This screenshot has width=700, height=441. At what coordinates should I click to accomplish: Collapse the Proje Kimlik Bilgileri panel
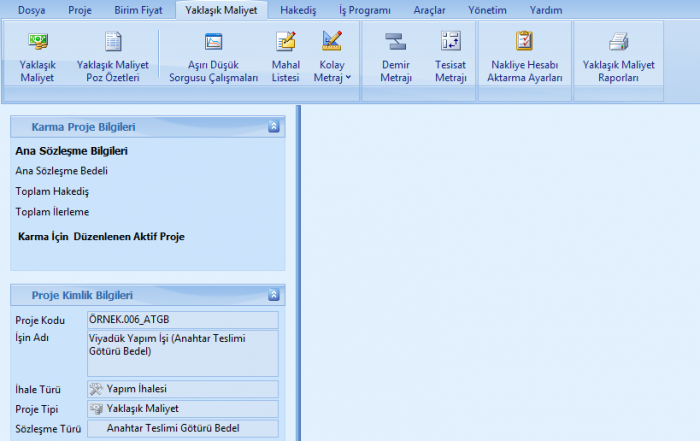click(x=273, y=295)
